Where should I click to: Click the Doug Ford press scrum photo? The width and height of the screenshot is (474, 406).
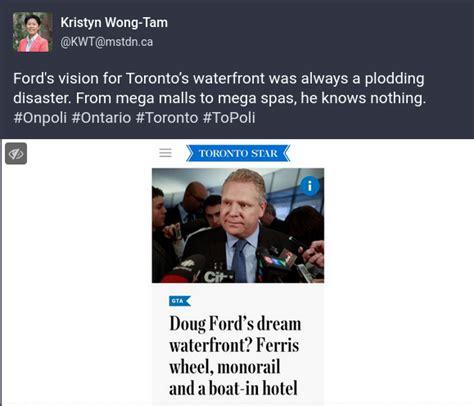(x=238, y=226)
